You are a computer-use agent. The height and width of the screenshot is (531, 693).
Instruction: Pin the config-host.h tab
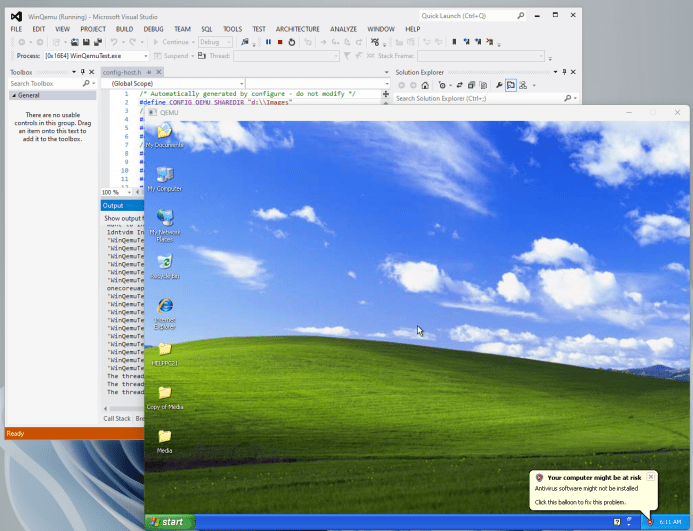click(x=149, y=72)
